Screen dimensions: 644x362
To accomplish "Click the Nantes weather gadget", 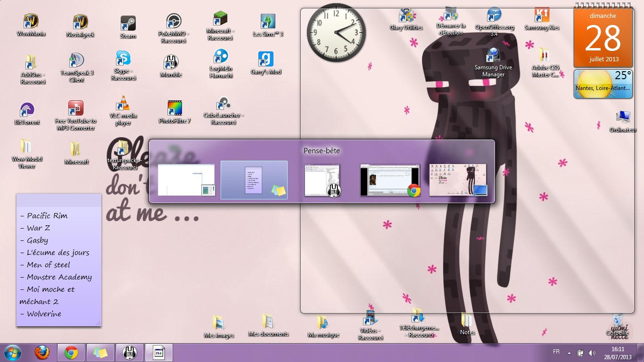I will [603, 84].
